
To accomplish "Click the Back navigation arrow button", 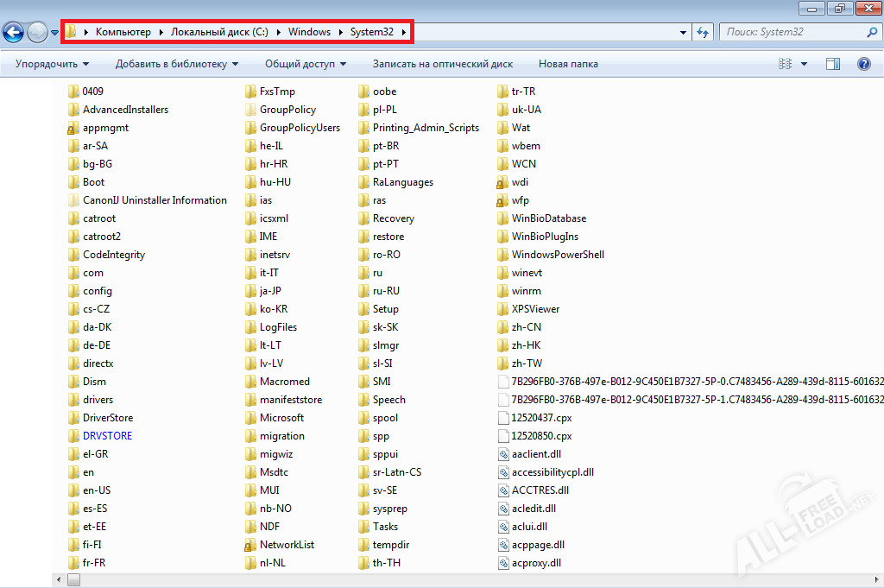I will point(13,33).
